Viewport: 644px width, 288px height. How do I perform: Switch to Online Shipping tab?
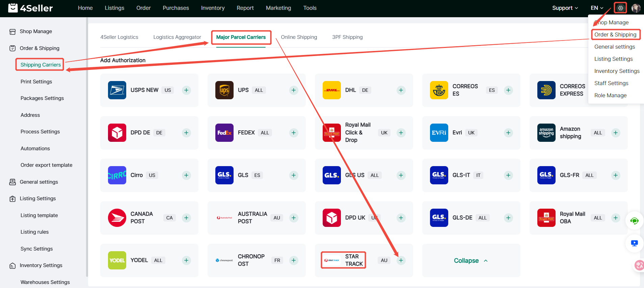click(299, 37)
